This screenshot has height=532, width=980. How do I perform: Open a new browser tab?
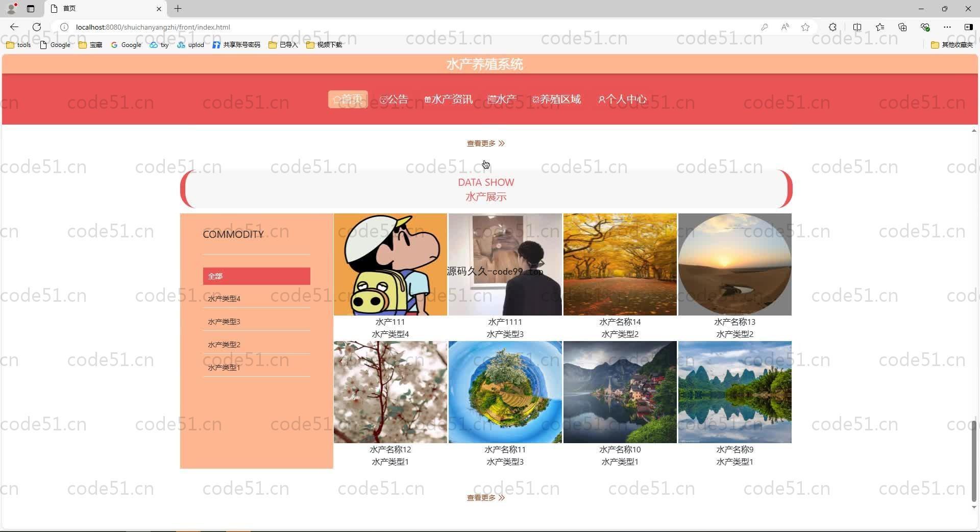pyautogui.click(x=178, y=9)
